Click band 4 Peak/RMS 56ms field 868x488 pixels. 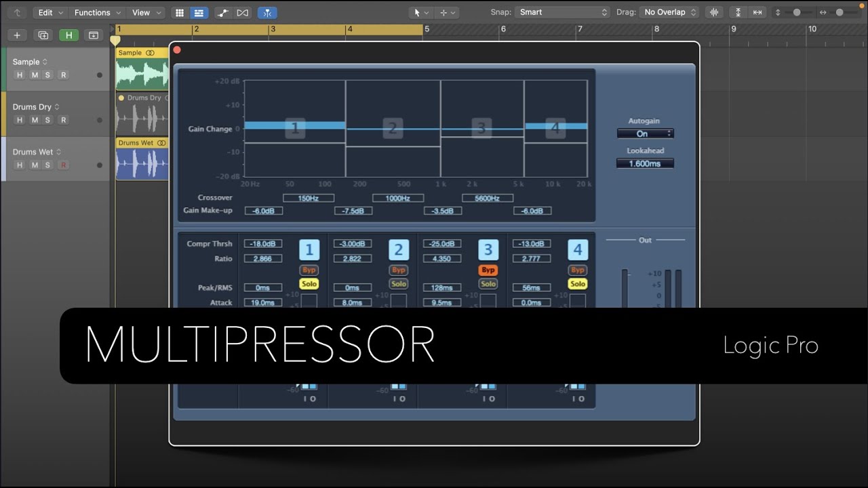coord(532,288)
